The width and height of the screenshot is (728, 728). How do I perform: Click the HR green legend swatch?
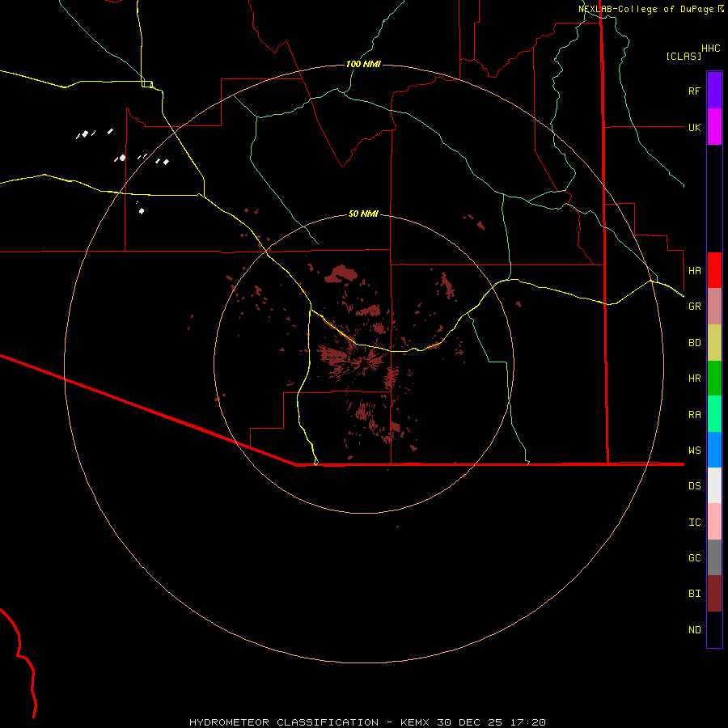[714, 378]
